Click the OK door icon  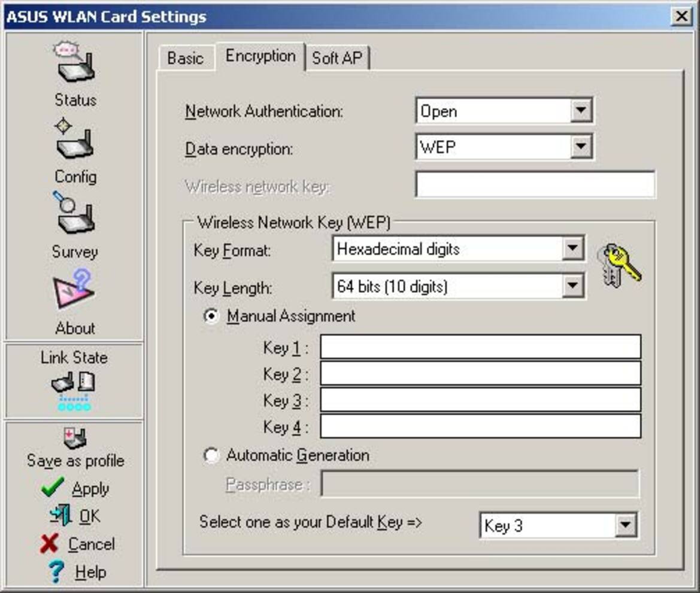tap(60, 515)
